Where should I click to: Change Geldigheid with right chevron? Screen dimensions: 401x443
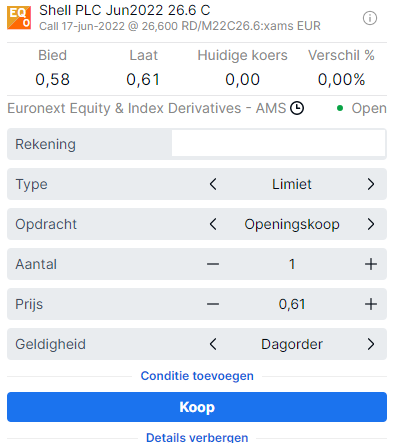tap(371, 344)
